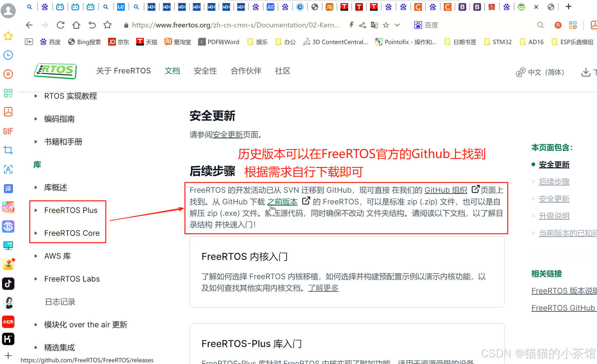Close the current tab with X

(536, 7)
